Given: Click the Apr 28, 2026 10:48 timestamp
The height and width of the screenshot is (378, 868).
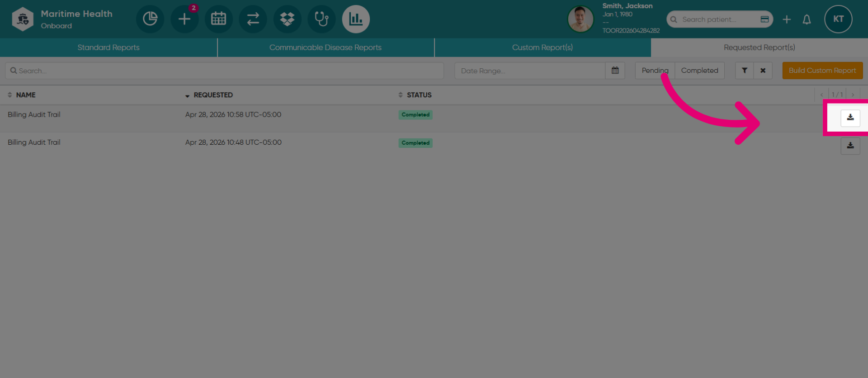Looking at the screenshot, I should [x=233, y=142].
